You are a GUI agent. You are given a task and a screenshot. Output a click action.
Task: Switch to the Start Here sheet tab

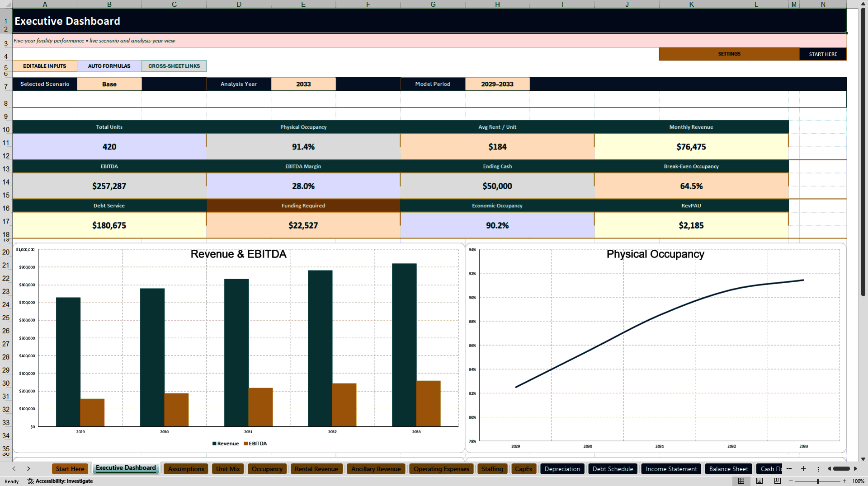click(70, 469)
